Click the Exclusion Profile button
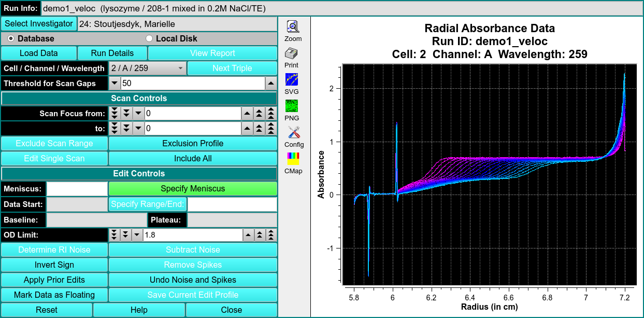Image resolution: width=644 pixels, height=318 pixels. click(193, 144)
